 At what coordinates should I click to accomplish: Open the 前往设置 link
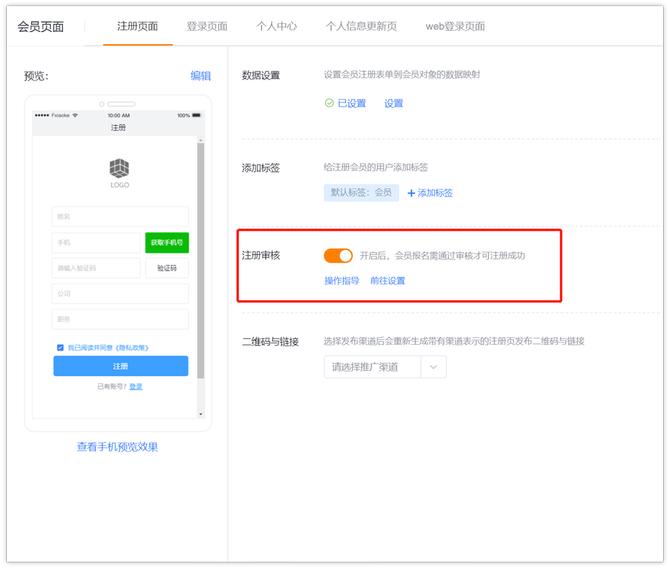coord(388,281)
